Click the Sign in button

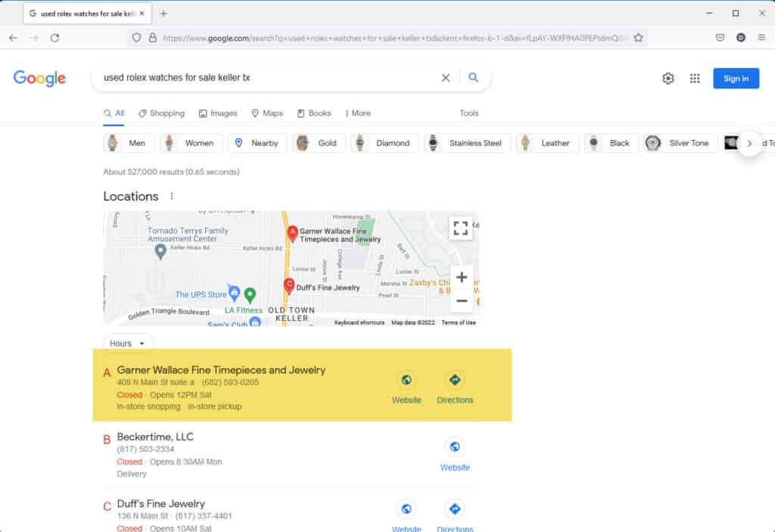tap(736, 78)
